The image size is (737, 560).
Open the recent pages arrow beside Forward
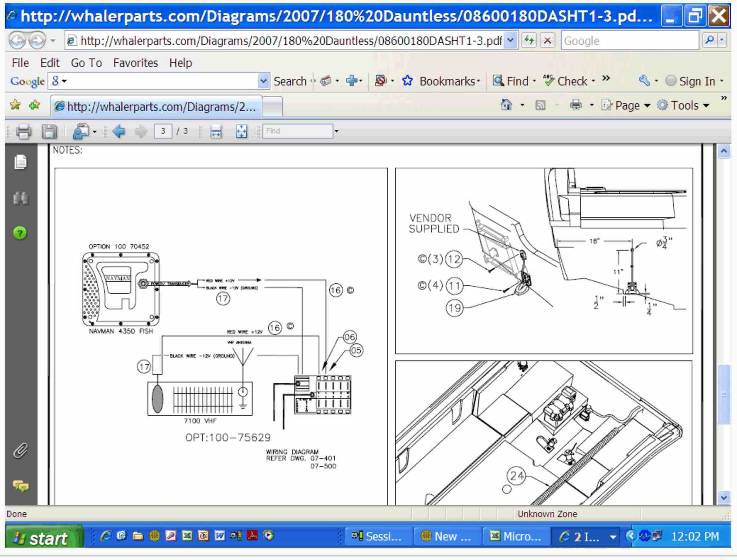point(53,41)
